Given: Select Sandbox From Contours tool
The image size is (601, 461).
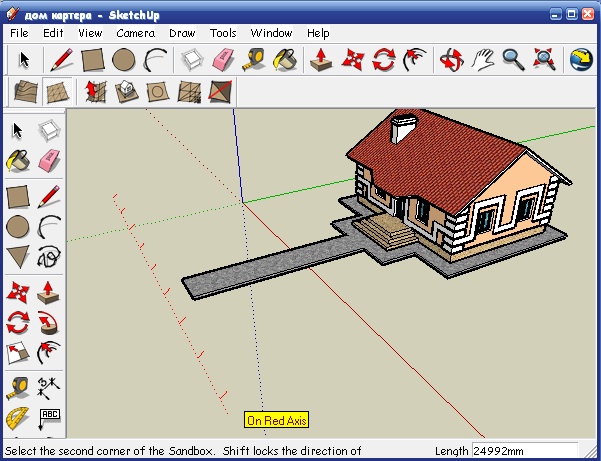Looking at the screenshot, I should click(26, 92).
